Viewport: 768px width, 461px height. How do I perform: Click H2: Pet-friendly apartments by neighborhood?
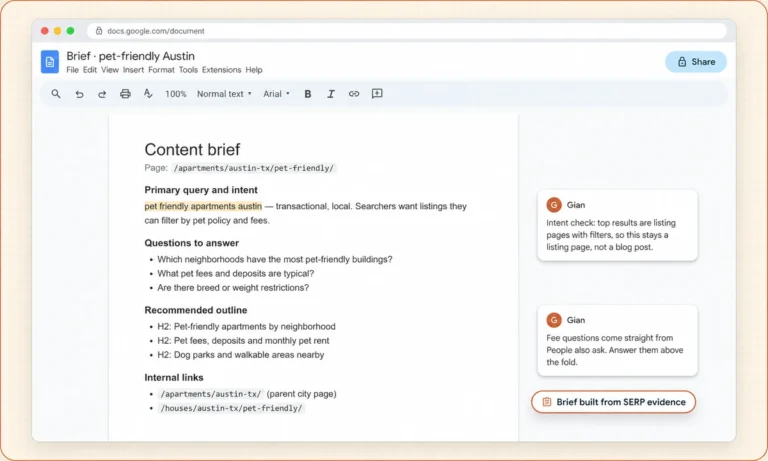click(x=246, y=326)
